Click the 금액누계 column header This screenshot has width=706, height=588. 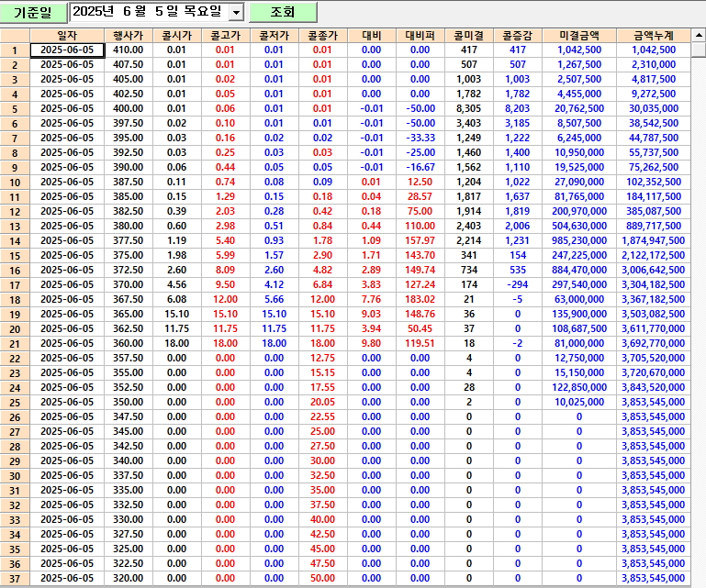(x=653, y=35)
